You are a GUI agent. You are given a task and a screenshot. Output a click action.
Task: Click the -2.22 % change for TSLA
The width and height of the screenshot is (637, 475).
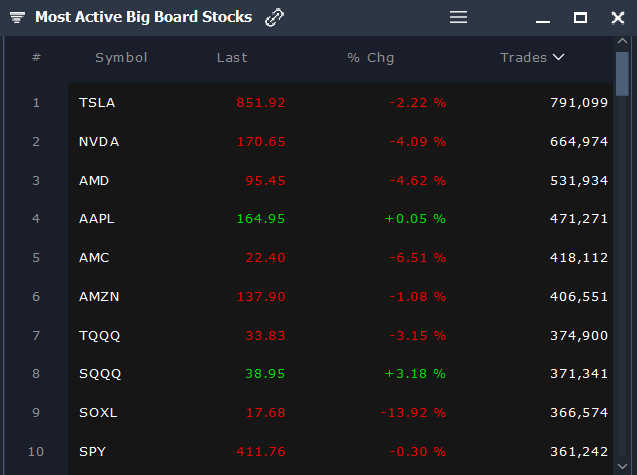[418, 103]
